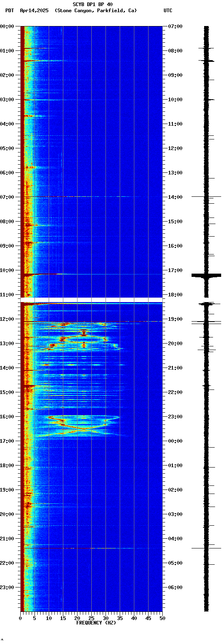Select the PDT axis 16:00 time label
Viewport: 224px width, 644px height.
[7, 417]
